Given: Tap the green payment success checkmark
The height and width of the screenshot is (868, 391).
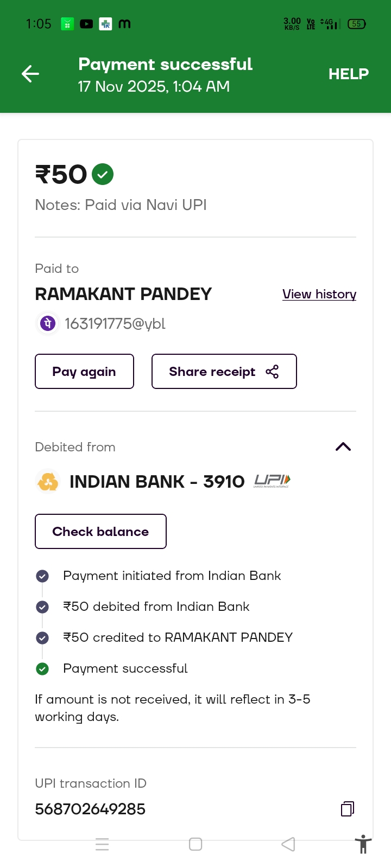Looking at the screenshot, I should tap(103, 175).
